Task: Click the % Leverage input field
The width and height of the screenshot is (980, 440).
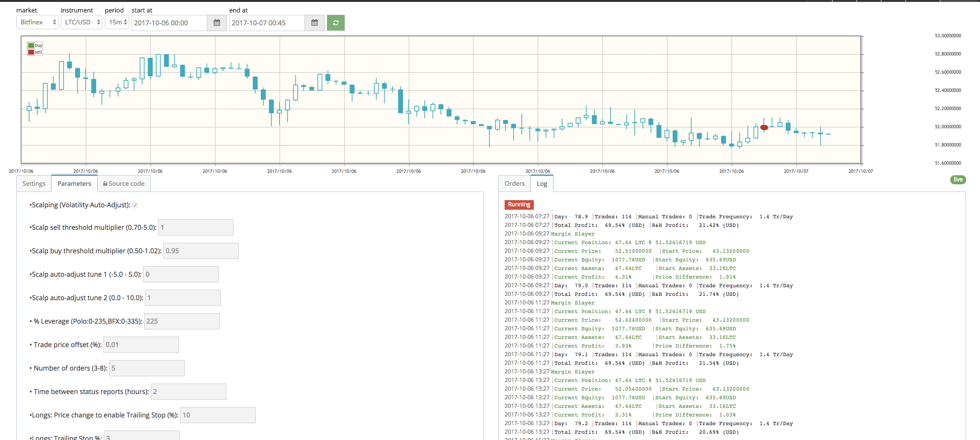Action: click(x=182, y=321)
